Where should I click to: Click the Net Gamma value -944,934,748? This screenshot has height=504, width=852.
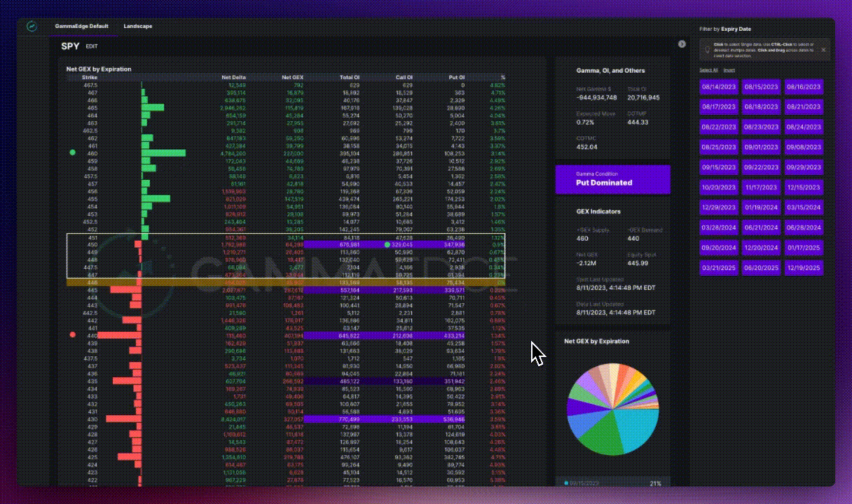point(597,98)
